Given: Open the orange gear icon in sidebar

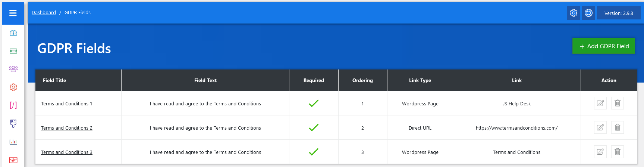Looking at the screenshot, I should click(13, 87).
